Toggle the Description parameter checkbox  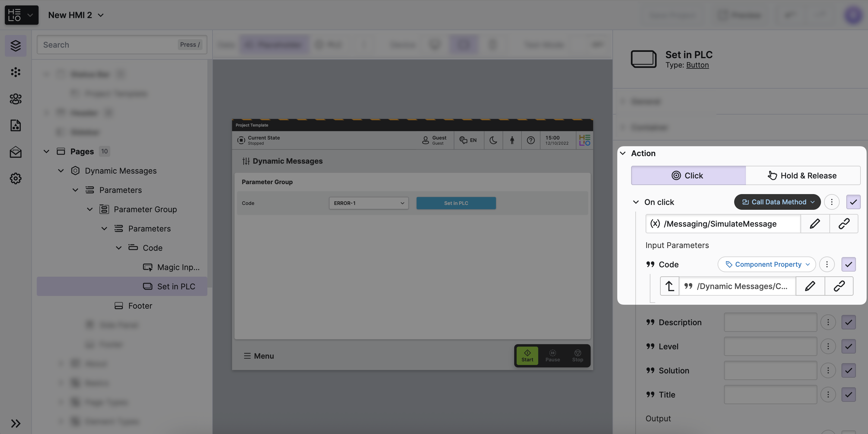[x=848, y=322]
